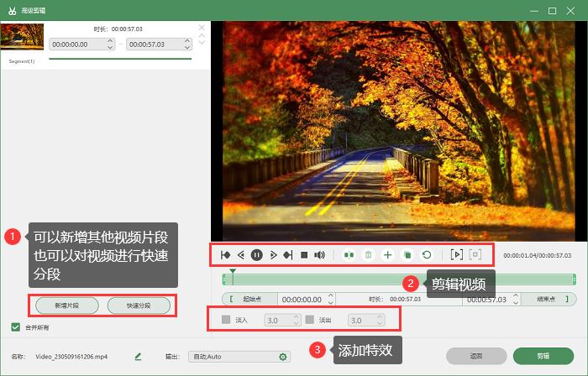Decrease the timeline end time with down arrow
This screenshot has width=588, height=376.
point(516,302)
